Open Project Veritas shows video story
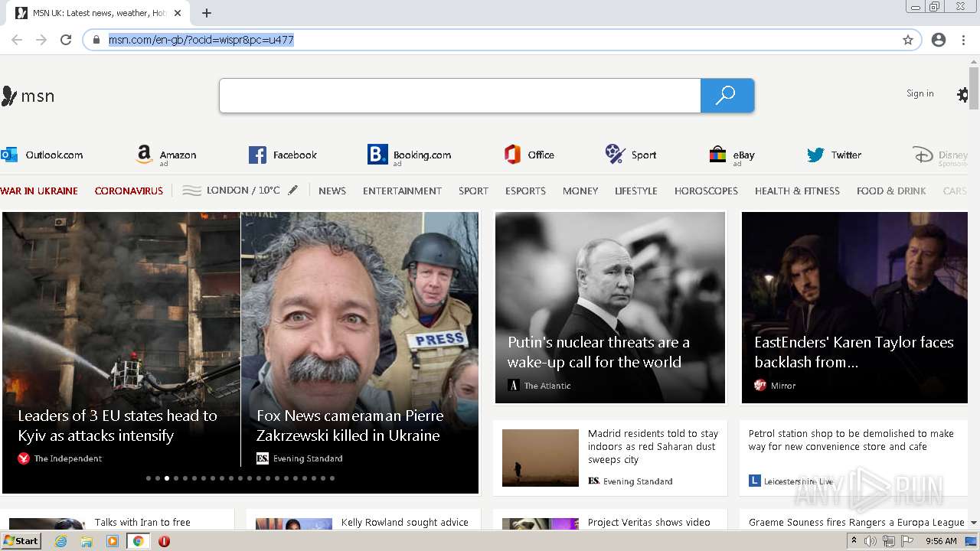 point(649,522)
